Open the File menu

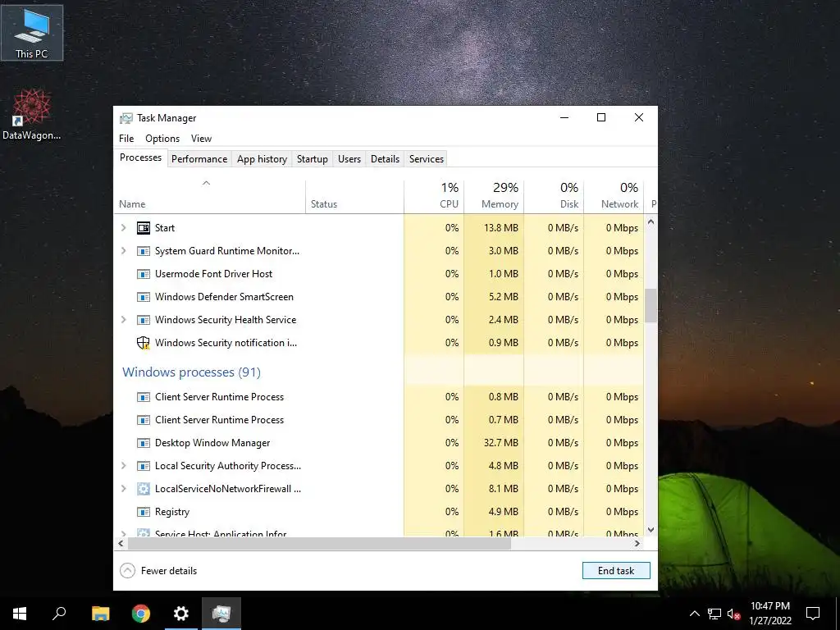pyautogui.click(x=126, y=139)
